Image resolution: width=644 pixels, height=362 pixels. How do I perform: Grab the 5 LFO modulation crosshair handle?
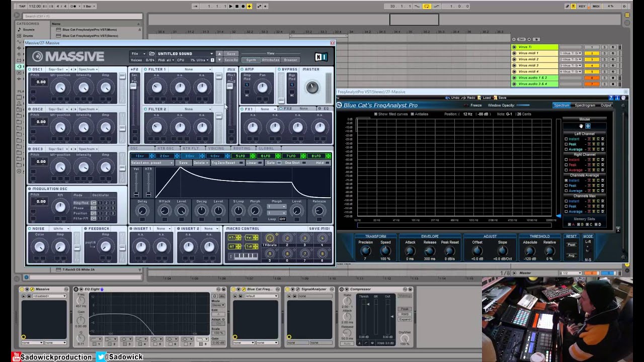coord(254,156)
